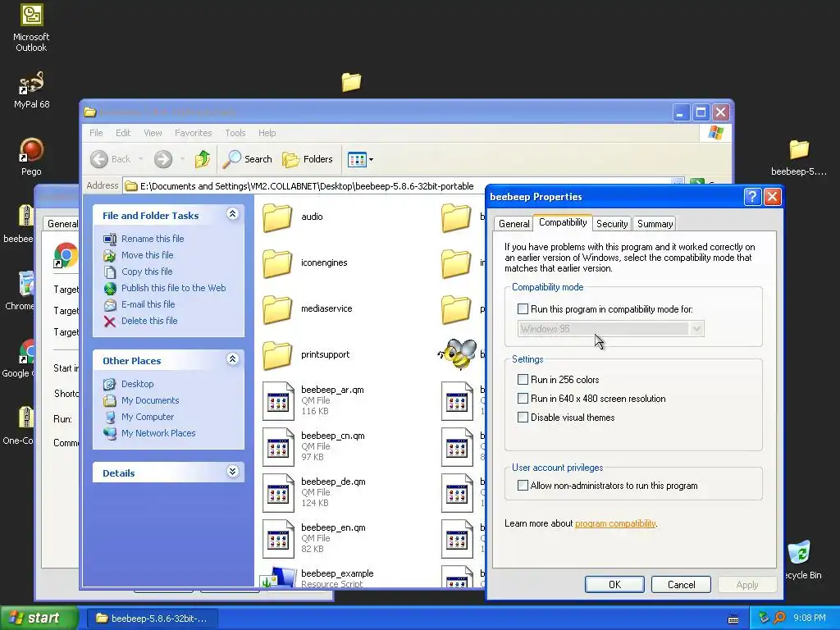Open the Favorites menu
840x630 pixels.
[x=194, y=133]
